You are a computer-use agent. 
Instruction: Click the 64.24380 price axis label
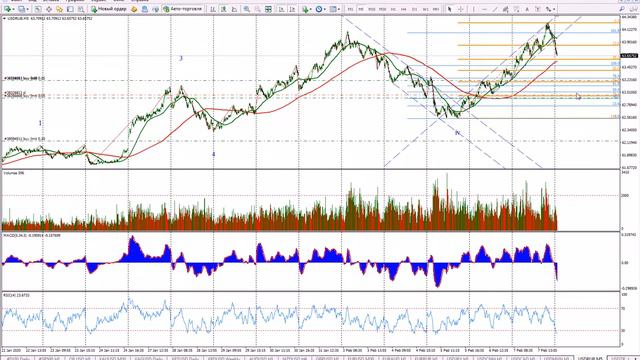(629, 17)
